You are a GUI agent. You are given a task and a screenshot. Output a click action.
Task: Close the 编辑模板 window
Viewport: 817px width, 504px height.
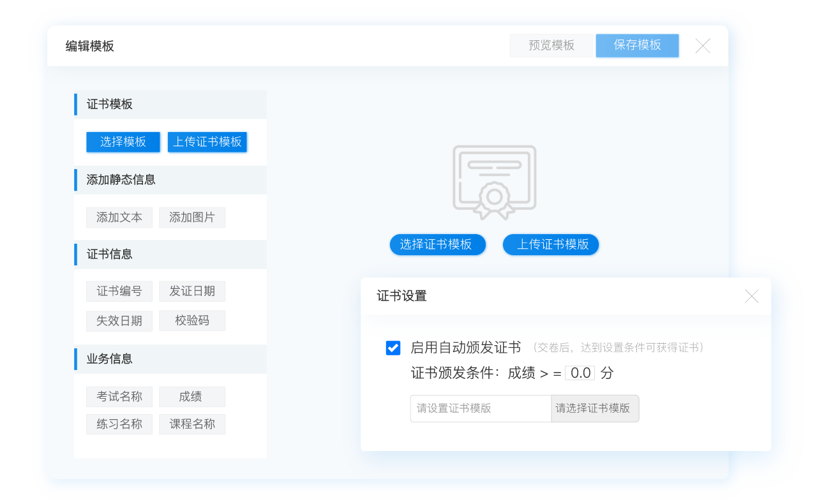pos(702,46)
